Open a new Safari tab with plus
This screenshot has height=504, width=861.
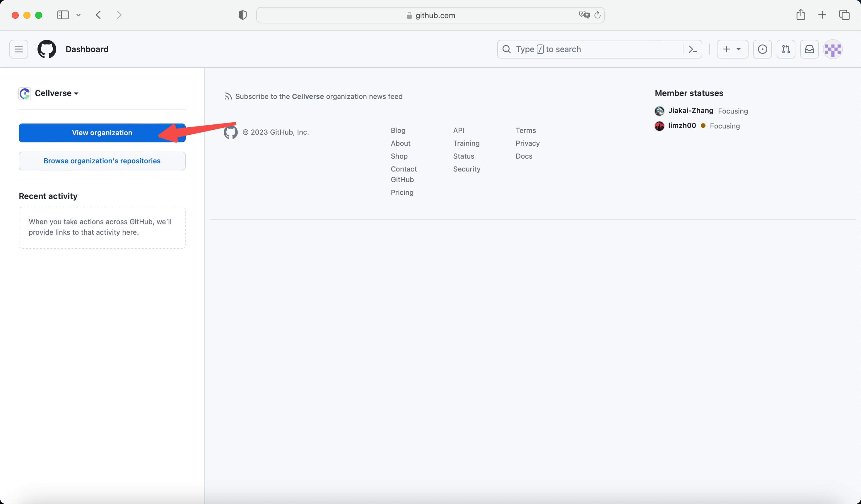pyautogui.click(x=822, y=15)
